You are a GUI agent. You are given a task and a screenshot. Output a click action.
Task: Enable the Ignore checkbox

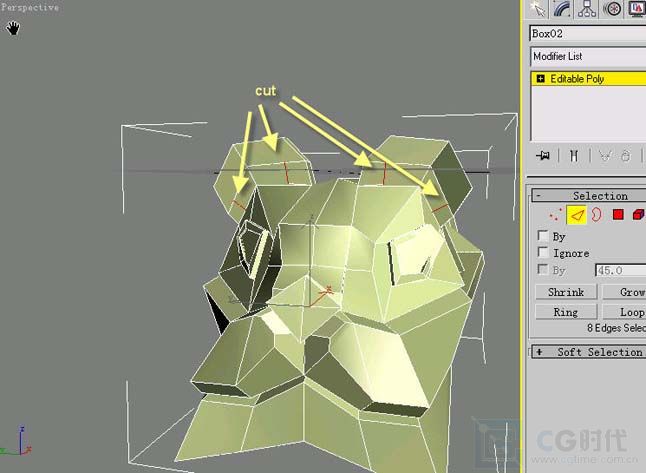pos(543,252)
